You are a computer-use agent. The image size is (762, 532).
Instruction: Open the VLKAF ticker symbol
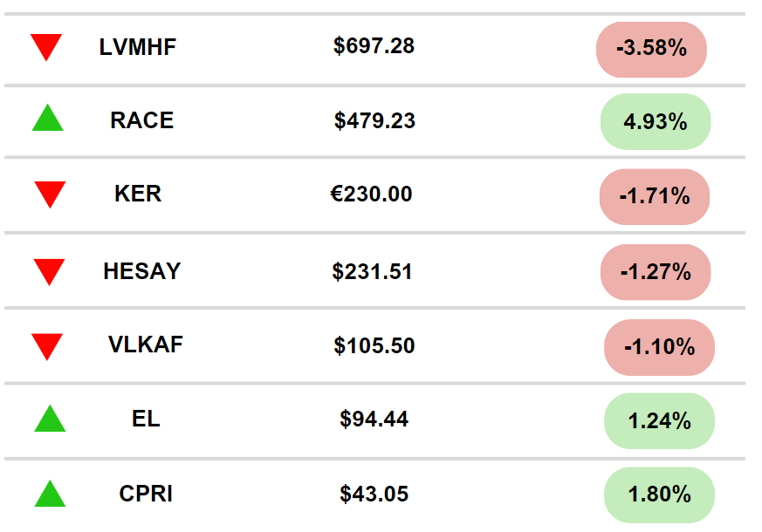pyautogui.click(x=145, y=344)
